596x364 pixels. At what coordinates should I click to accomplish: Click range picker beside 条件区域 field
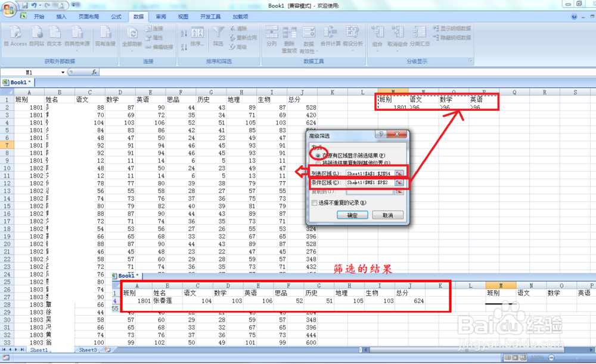[398, 182]
